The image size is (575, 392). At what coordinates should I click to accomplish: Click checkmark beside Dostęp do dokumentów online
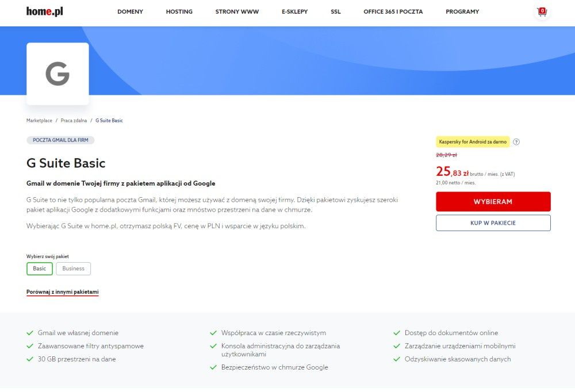click(x=397, y=333)
